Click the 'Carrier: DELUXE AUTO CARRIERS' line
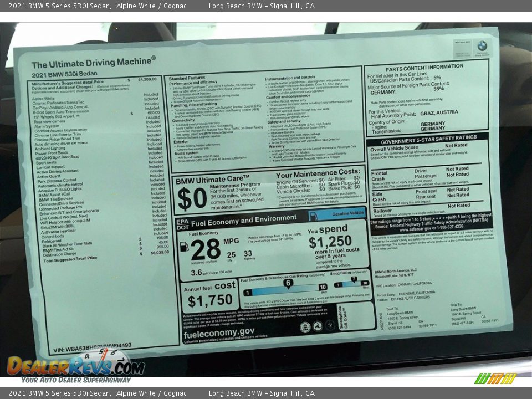This screenshot has width=532, height=399. pyautogui.click(x=403, y=299)
